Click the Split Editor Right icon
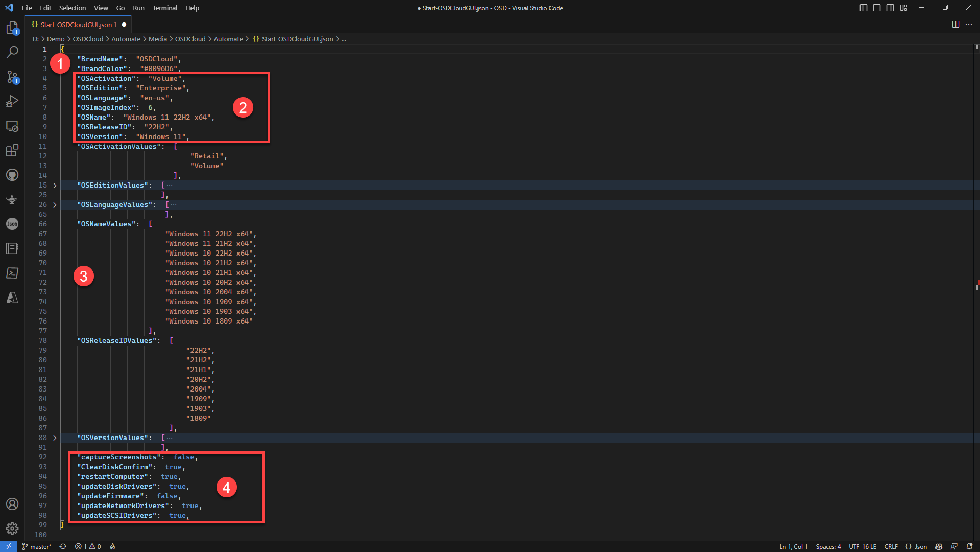The width and height of the screenshot is (980, 552). click(x=955, y=25)
